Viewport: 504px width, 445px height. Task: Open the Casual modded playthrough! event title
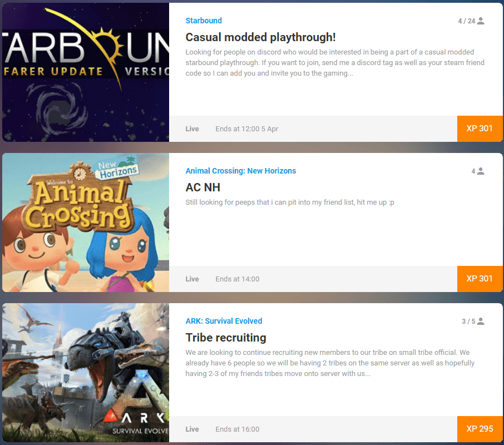[x=260, y=37]
